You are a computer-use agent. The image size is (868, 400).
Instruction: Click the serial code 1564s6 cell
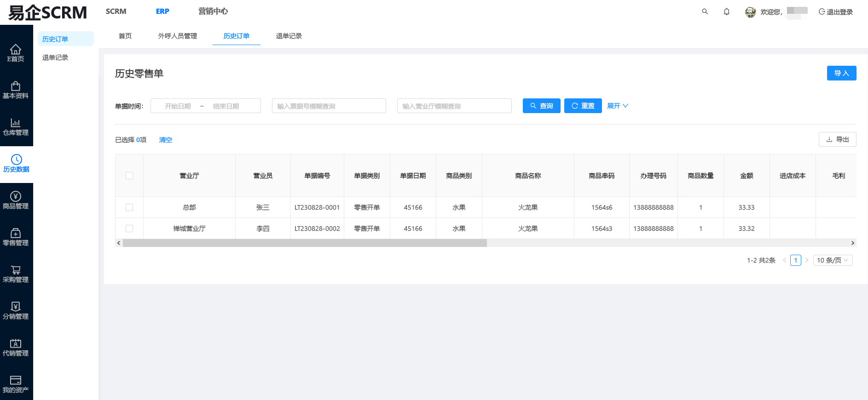[x=602, y=207]
